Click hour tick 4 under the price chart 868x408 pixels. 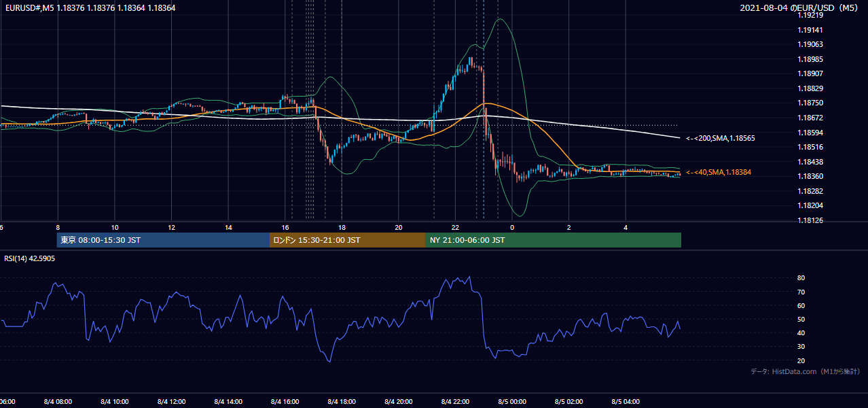pos(626,227)
